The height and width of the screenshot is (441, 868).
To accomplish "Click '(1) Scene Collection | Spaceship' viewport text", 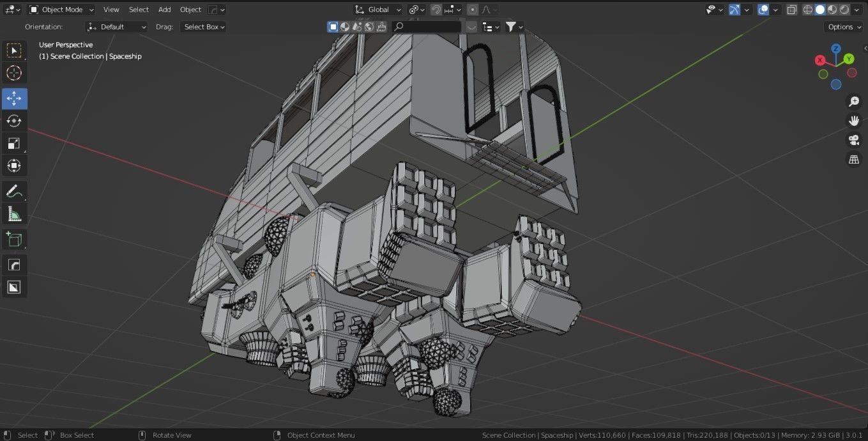I will pyautogui.click(x=90, y=56).
